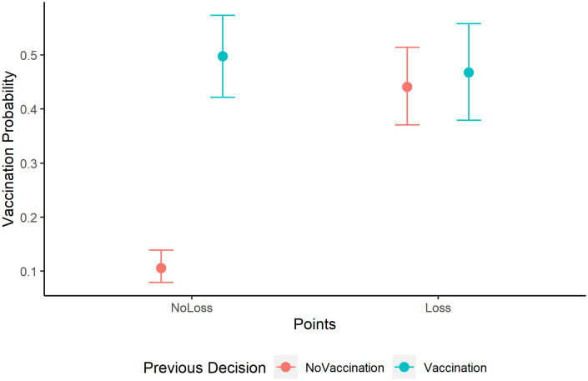
Task: Click the Vaccination legend label
Action: click(x=455, y=368)
